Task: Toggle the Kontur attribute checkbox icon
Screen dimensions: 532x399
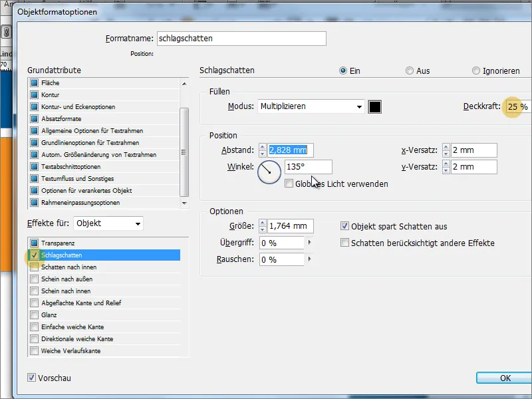Action: pos(35,94)
